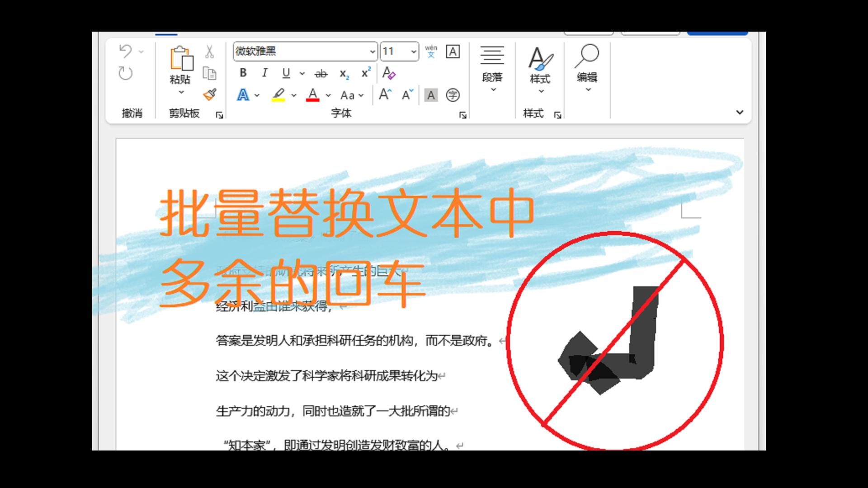The image size is (868, 488).
Task: Click the line 生产力的动力，同时也造就了一大批所谓的
Action: 333,411
